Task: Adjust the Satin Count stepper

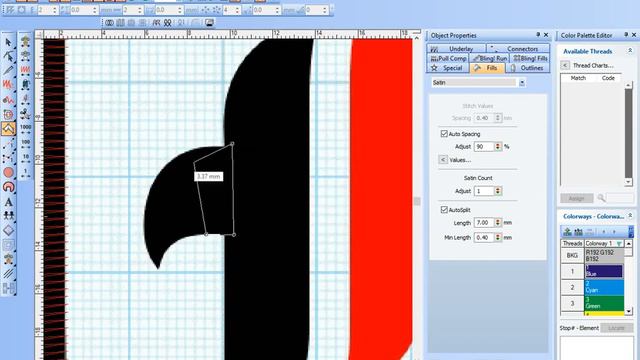Action: [x=498, y=191]
